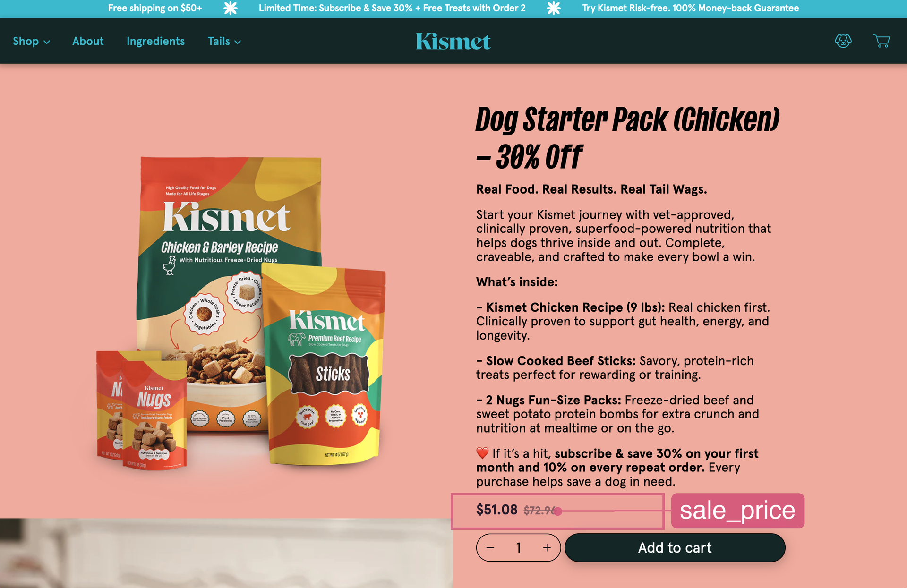The width and height of the screenshot is (907, 588).
Task: Click the Money-back Guarantee banner text
Action: click(691, 8)
